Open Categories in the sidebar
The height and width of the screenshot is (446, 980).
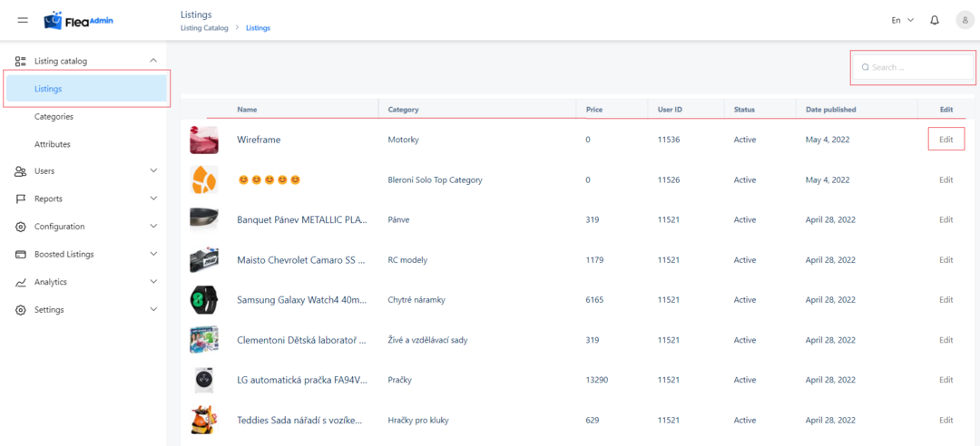(54, 116)
